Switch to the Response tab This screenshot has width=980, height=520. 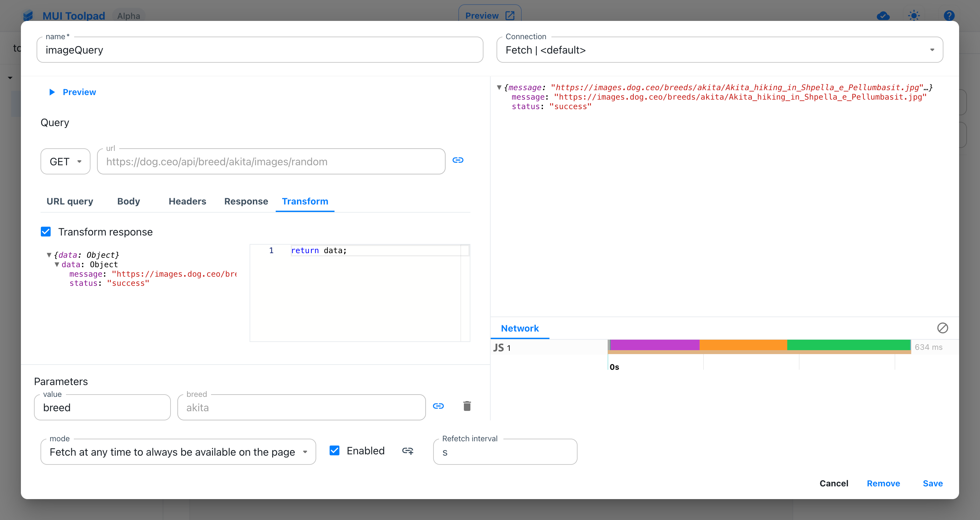[246, 201]
